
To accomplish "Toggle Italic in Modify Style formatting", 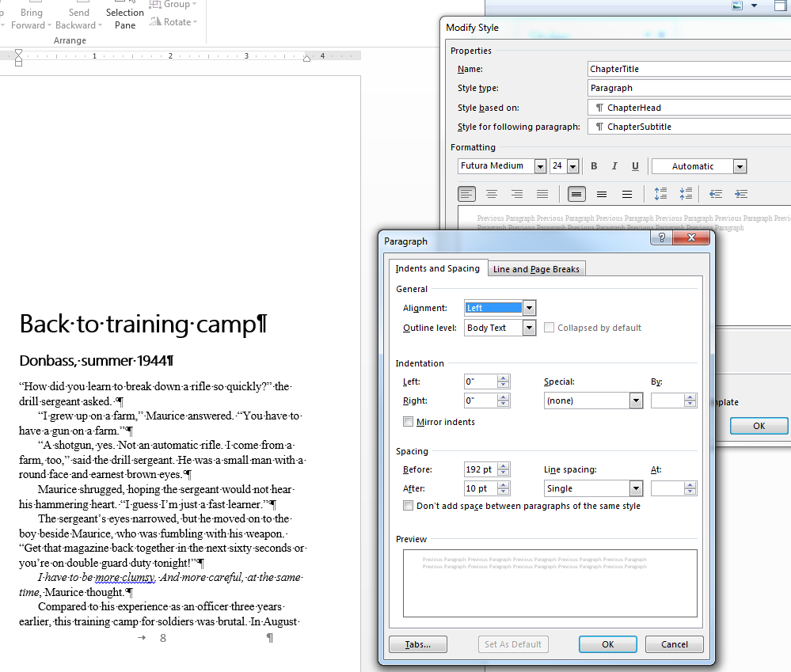I will tap(614, 166).
